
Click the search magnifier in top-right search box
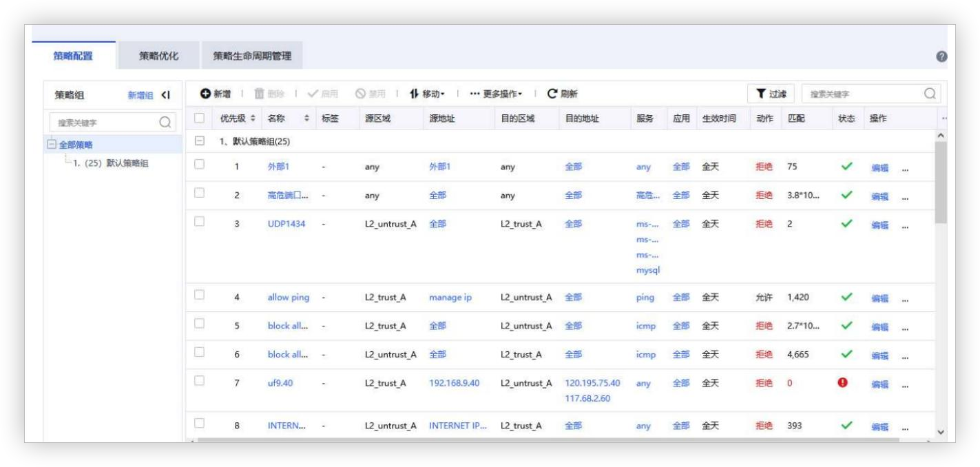click(929, 94)
